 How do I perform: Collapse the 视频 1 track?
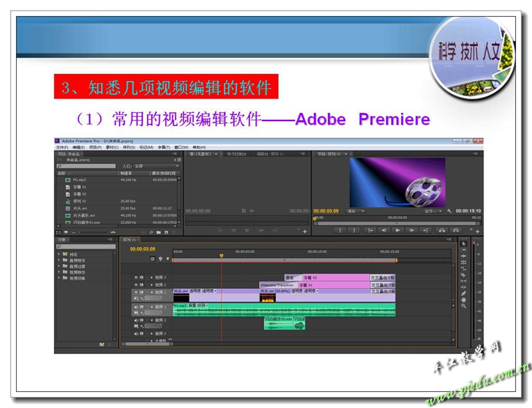pos(152,292)
